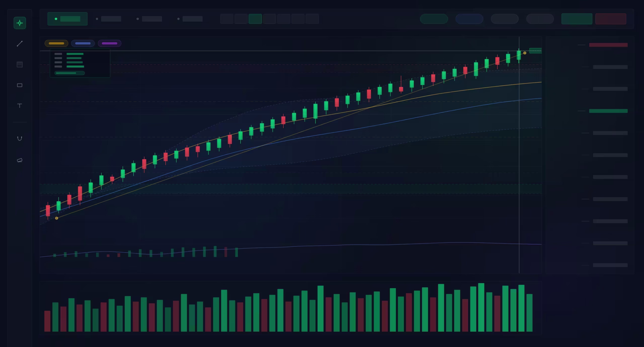Pick the text annotation T tool
The image size is (644, 347).
[20, 106]
